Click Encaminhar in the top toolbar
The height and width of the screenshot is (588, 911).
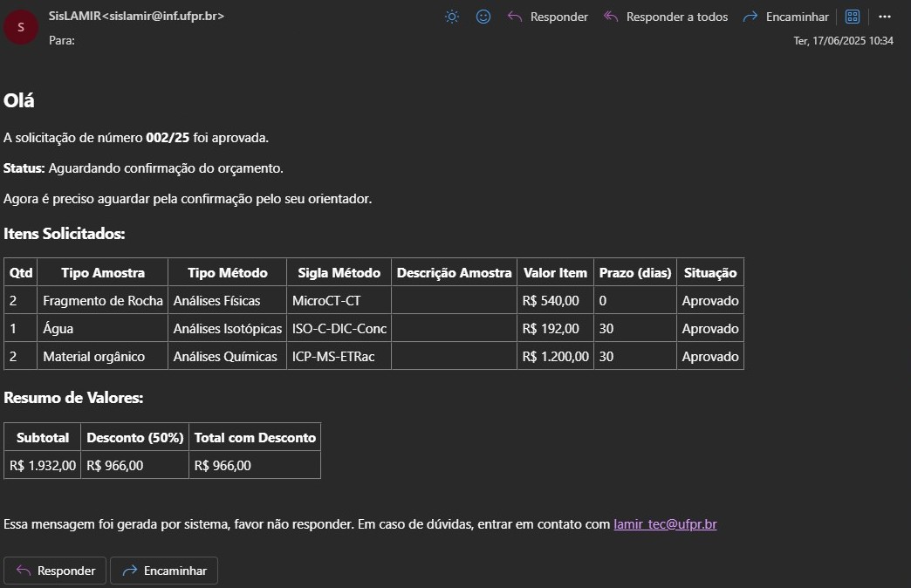point(786,17)
